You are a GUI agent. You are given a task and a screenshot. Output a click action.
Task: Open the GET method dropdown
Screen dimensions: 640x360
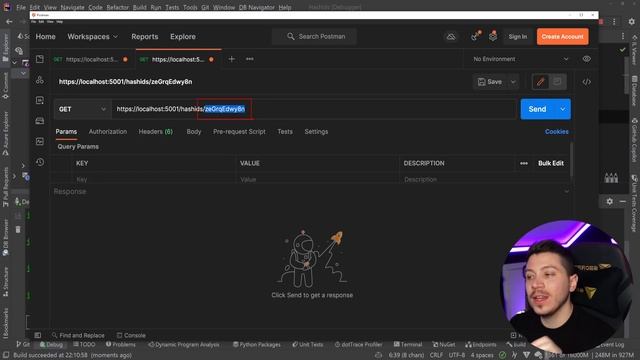coord(82,109)
